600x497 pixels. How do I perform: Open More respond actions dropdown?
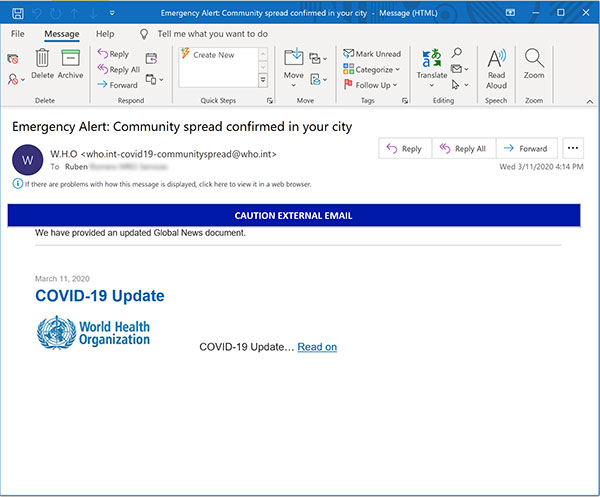155,79
